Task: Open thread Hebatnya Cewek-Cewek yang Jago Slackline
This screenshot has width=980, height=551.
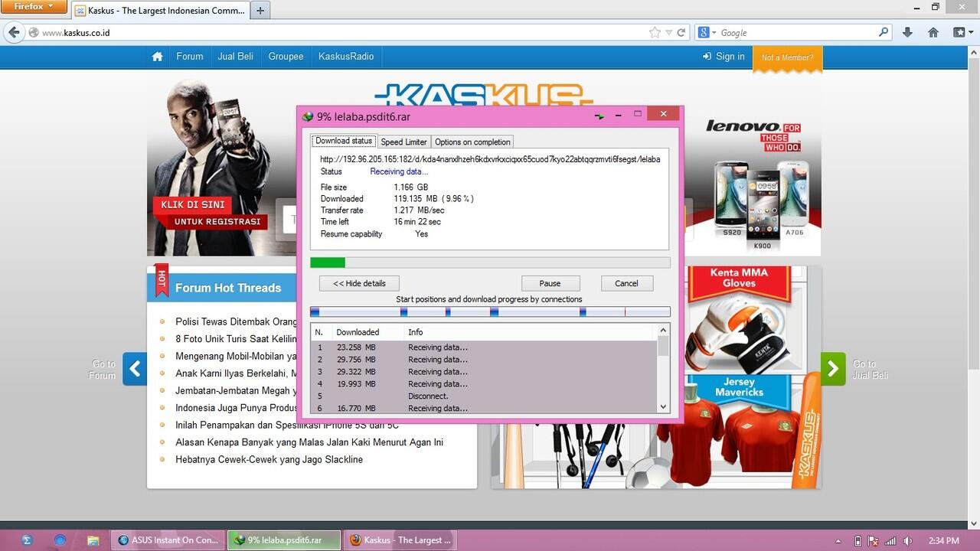Action: tap(269, 459)
